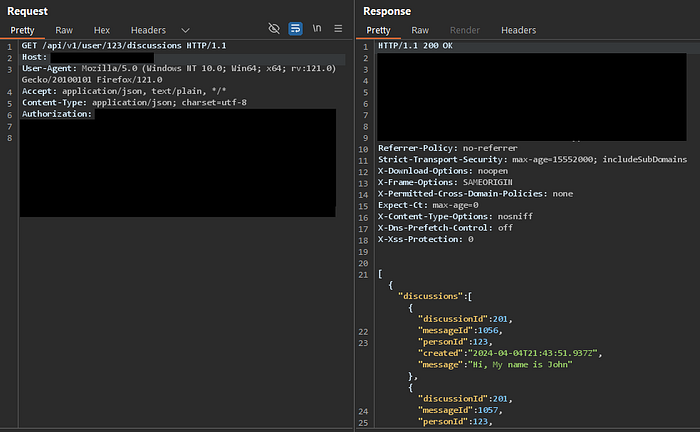Screen dimensions: 700x432
Task: Toggle show newline \n characters button
Action: pyautogui.click(x=317, y=29)
